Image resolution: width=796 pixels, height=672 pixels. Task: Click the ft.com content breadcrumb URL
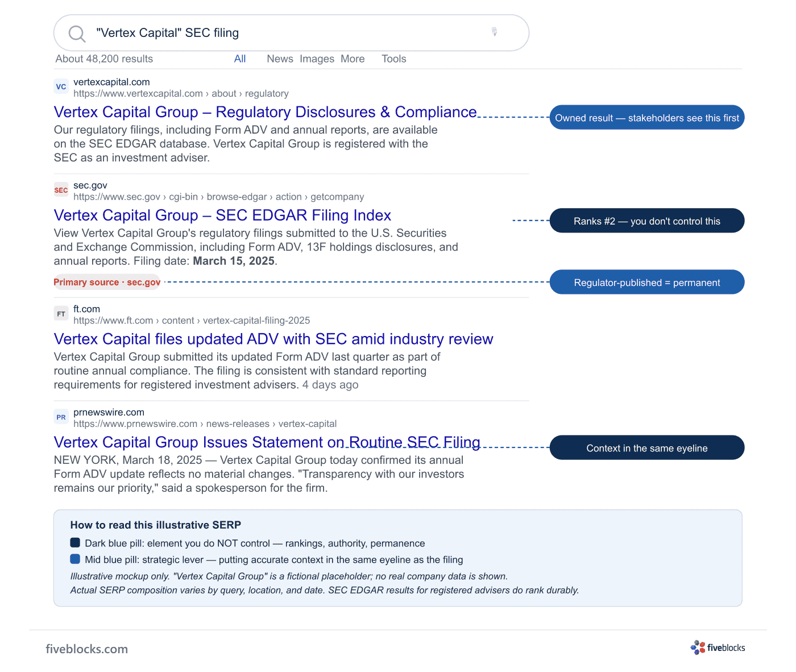(x=192, y=321)
